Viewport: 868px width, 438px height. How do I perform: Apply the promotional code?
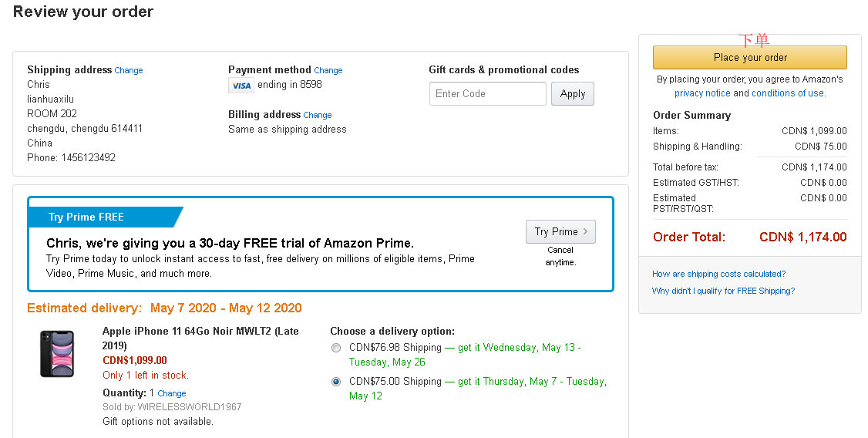(572, 94)
